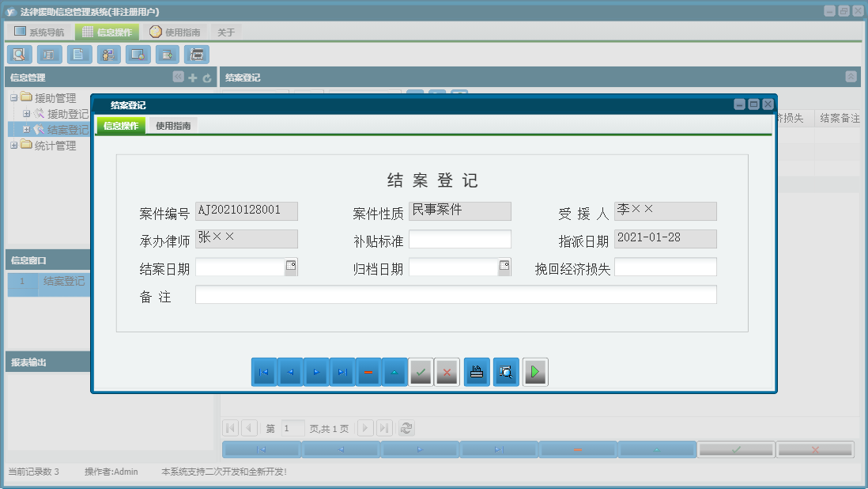Open the report view icon in toolbar
The height and width of the screenshot is (489, 868).
pos(48,55)
